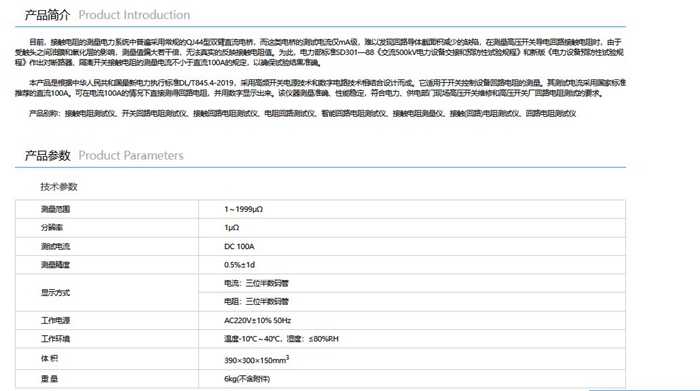The width and height of the screenshot is (700, 391).
Task: Select the DC 100A value cell
Action: (x=412, y=246)
